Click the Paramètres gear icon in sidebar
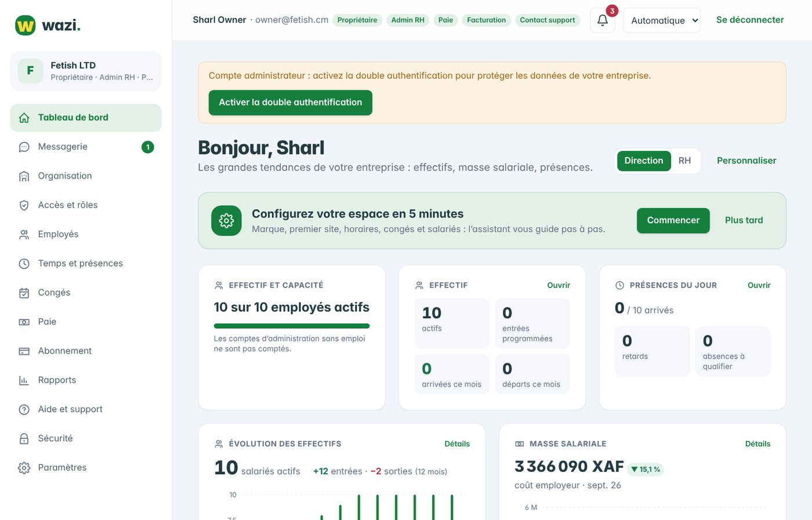 pyautogui.click(x=24, y=468)
